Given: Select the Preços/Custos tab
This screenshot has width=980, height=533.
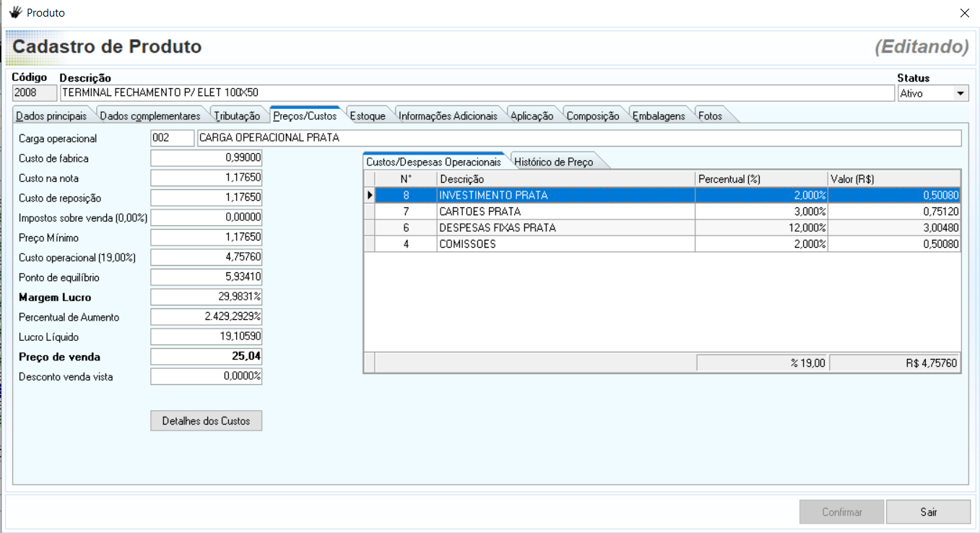Looking at the screenshot, I should coord(305,116).
